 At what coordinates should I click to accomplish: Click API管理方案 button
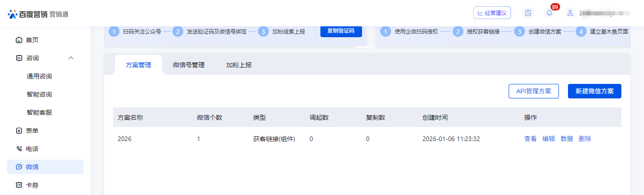click(534, 91)
